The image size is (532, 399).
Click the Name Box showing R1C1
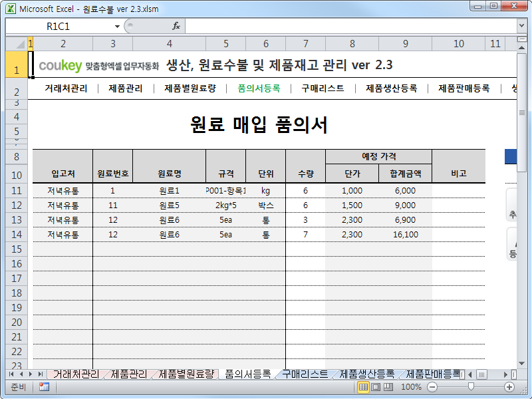59,26
